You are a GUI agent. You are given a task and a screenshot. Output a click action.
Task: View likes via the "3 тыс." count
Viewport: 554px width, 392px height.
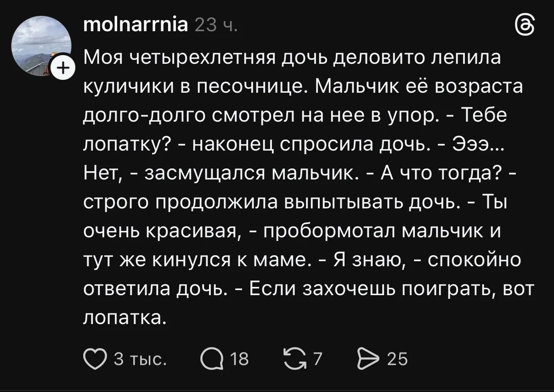click(139, 359)
